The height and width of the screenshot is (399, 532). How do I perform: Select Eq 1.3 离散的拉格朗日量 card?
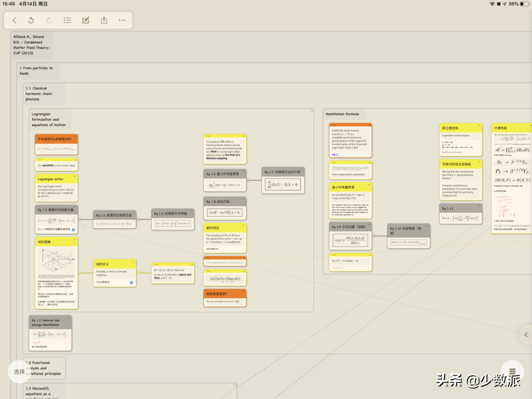(x=57, y=219)
